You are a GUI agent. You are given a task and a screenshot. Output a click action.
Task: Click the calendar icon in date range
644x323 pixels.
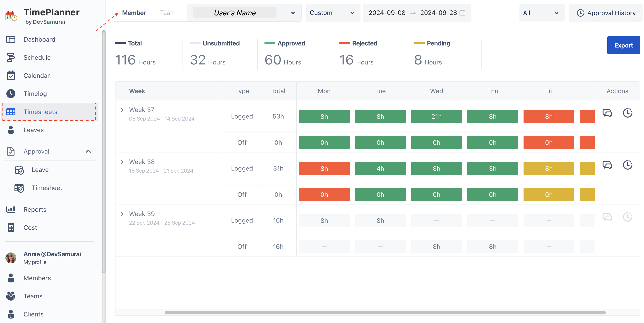click(x=462, y=12)
